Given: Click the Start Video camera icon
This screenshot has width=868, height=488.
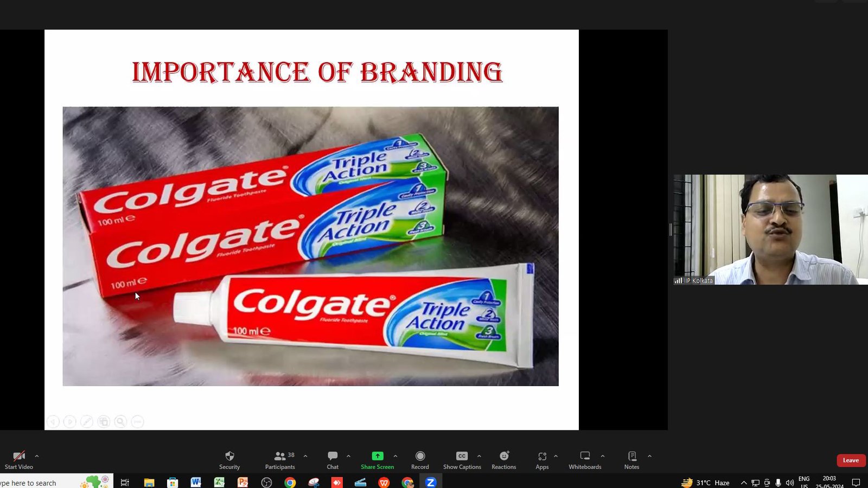Looking at the screenshot, I should coord(19,456).
